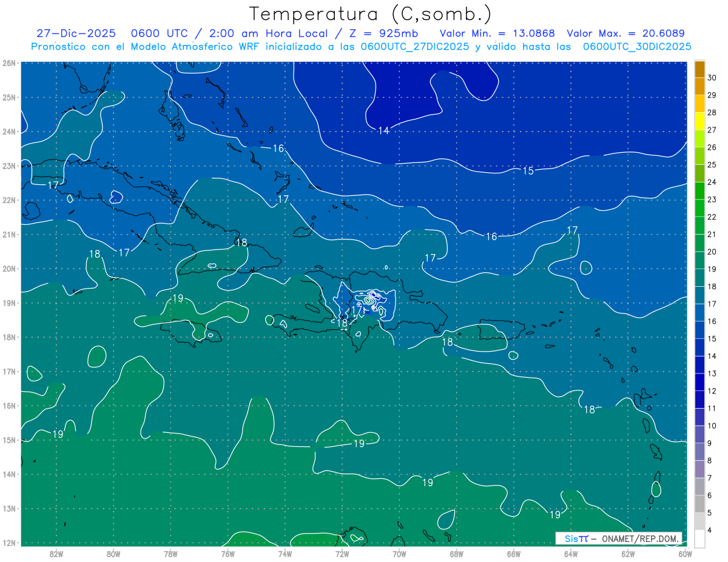Click color scale value "13"

(x=712, y=373)
